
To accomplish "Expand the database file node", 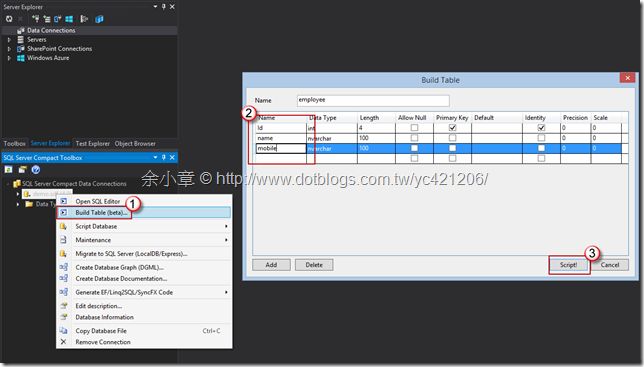I will coord(18,194).
